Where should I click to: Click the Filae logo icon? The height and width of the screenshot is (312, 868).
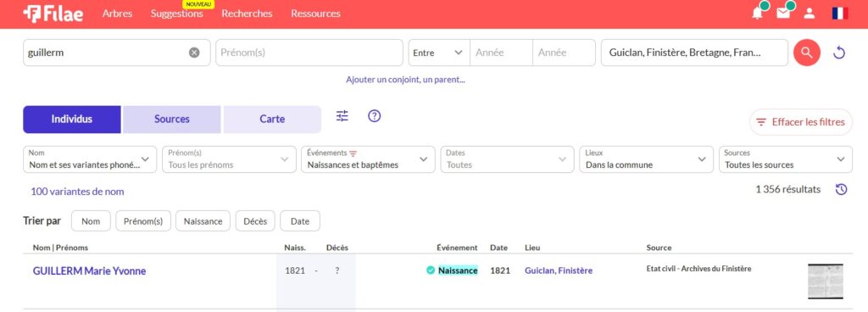(x=32, y=14)
